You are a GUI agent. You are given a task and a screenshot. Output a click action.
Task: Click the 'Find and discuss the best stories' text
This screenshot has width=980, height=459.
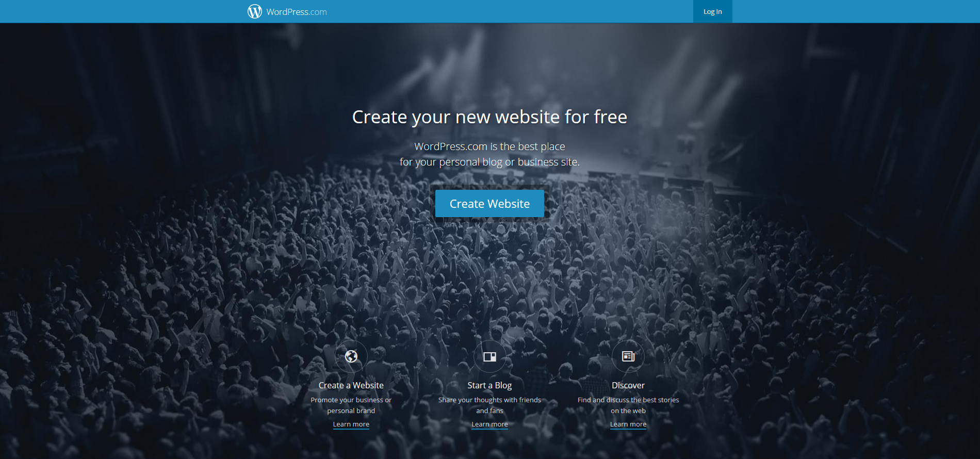[x=628, y=400]
